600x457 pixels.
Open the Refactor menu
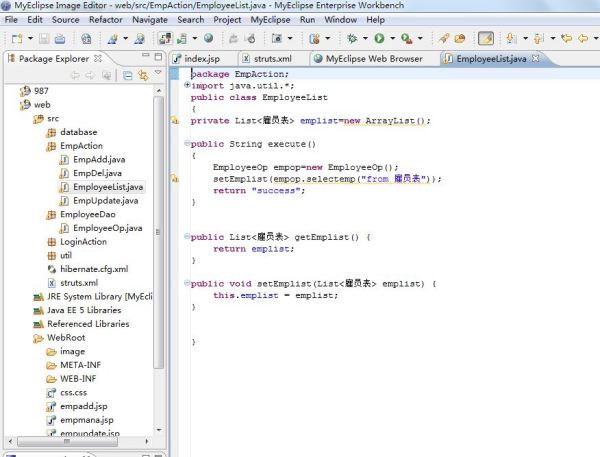(x=106, y=20)
